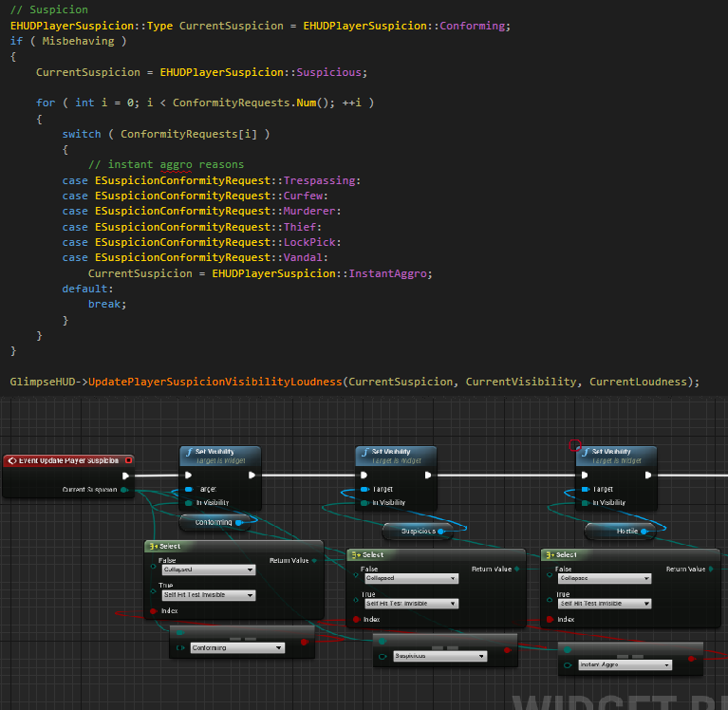This screenshot has width=728, height=710.
Task: Click the red delegate pin on the event node
Action: (128, 460)
